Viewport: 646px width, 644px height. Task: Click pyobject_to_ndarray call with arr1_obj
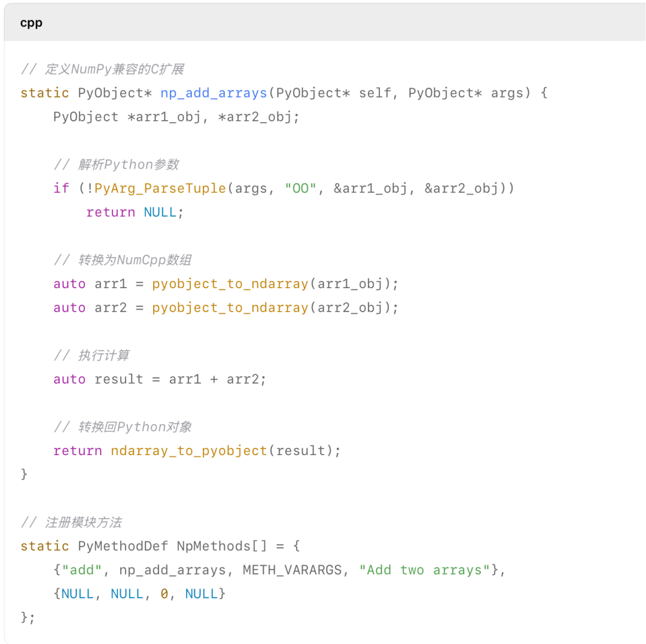(275, 284)
